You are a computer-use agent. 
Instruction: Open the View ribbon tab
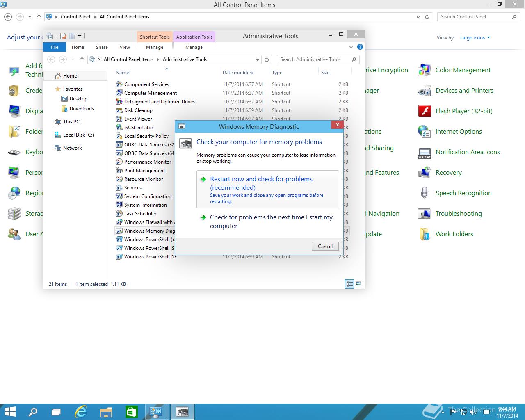(x=125, y=47)
